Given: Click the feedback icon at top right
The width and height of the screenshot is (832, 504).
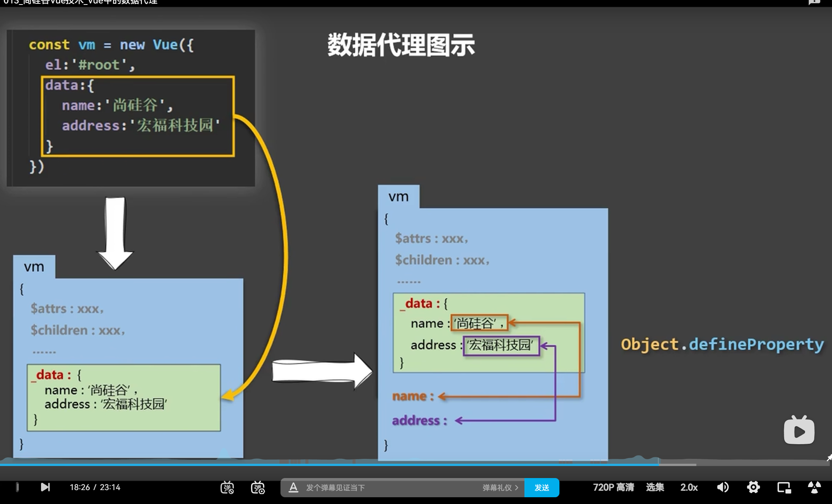Looking at the screenshot, I should pyautogui.click(x=814, y=2).
